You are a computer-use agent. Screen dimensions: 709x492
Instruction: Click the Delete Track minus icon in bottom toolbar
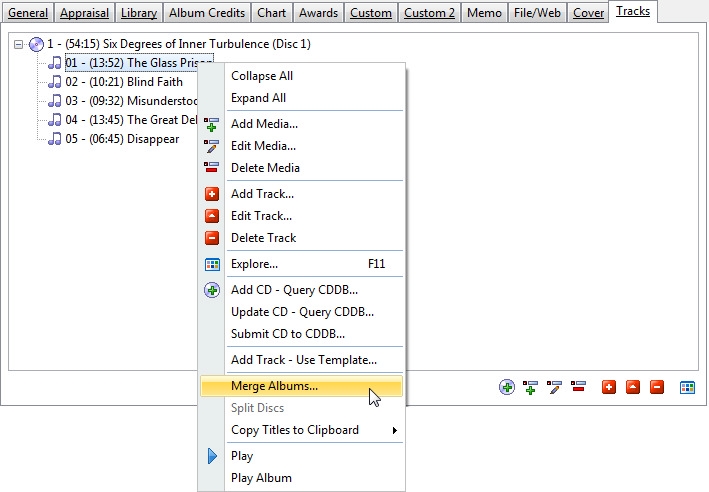tap(657, 387)
